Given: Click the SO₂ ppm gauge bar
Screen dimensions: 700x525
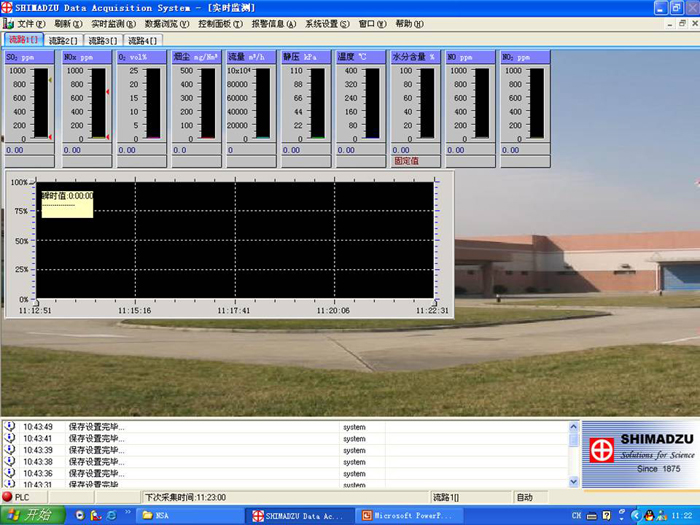Looking at the screenshot, I should pos(41,103).
